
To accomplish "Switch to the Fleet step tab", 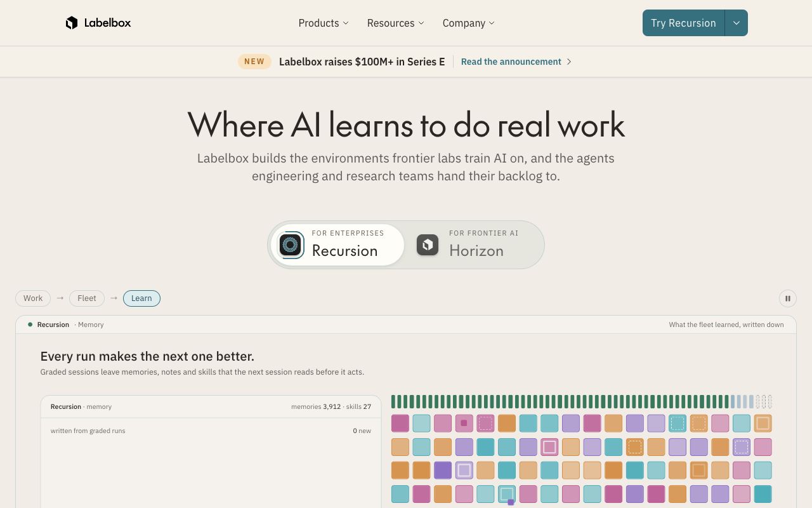I will tap(87, 298).
